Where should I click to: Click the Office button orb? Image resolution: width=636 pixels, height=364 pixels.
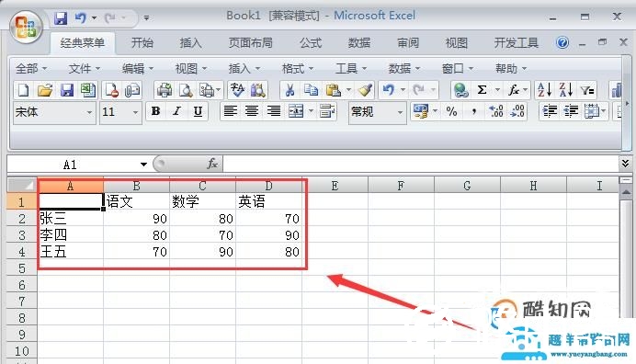coord(26,27)
